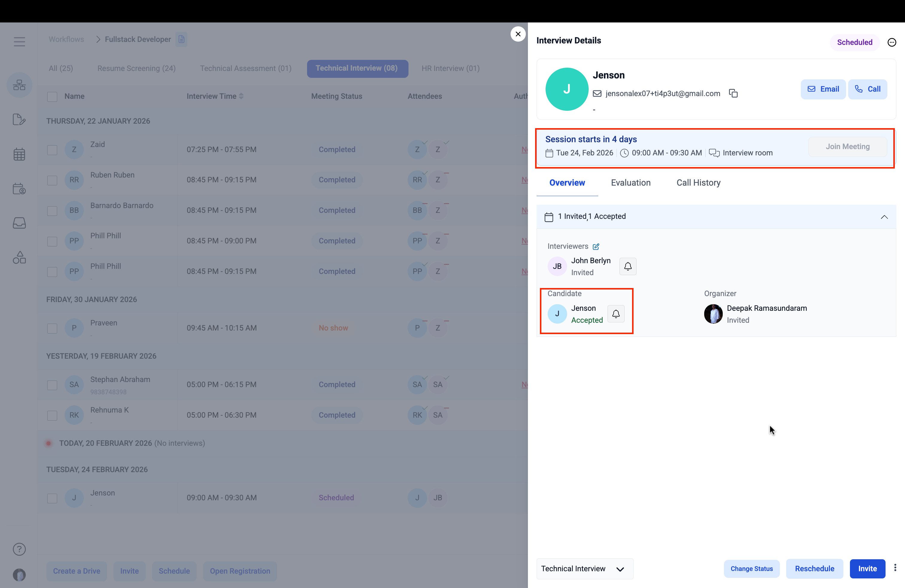Tick the Select All checkbox in header

point(52,97)
